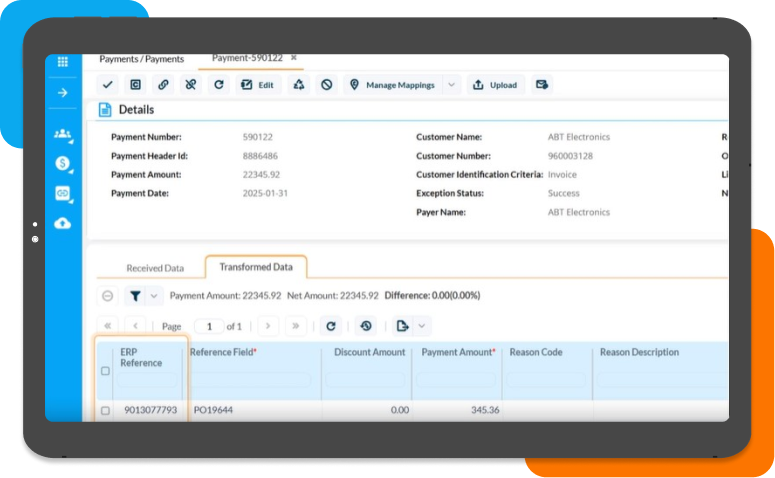Viewport: 775px width, 478px height.
Task: Go to first page of grid
Action: click(107, 326)
